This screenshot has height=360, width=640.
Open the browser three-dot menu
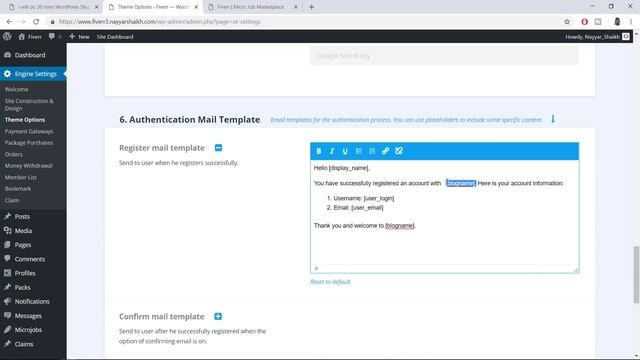tap(631, 22)
